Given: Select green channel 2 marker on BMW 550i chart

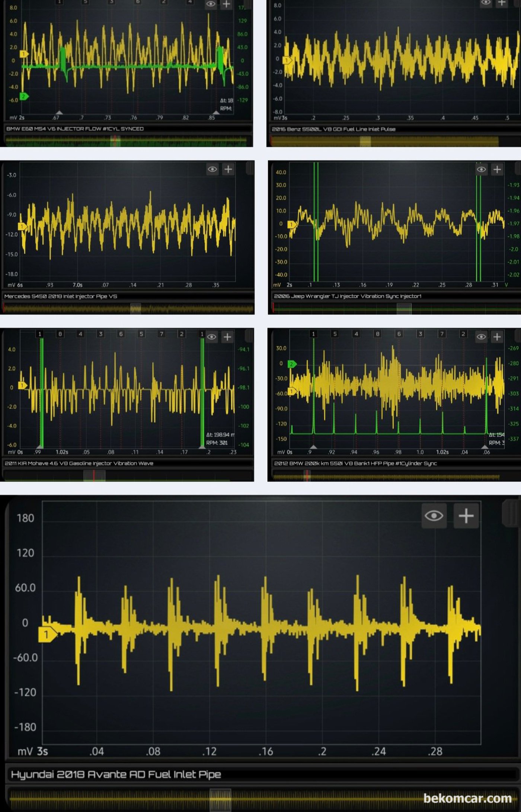Looking at the screenshot, I should pyautogui.click(x=292, y=364).
